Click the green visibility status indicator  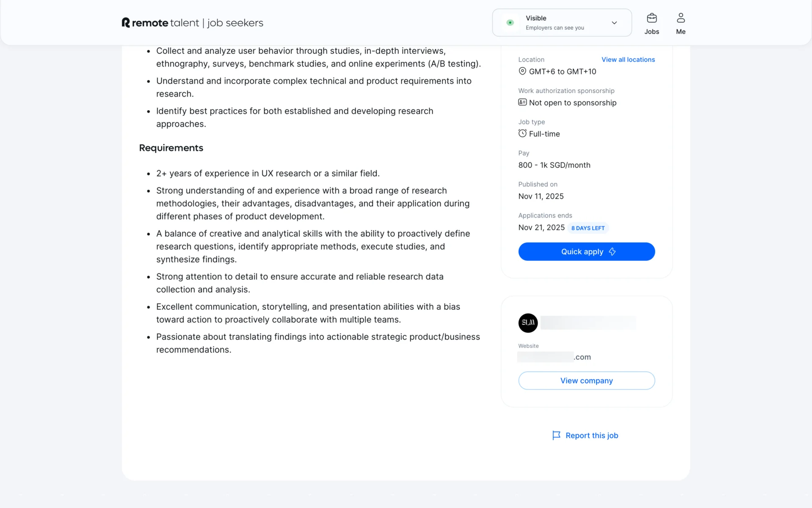click(510, 23)
